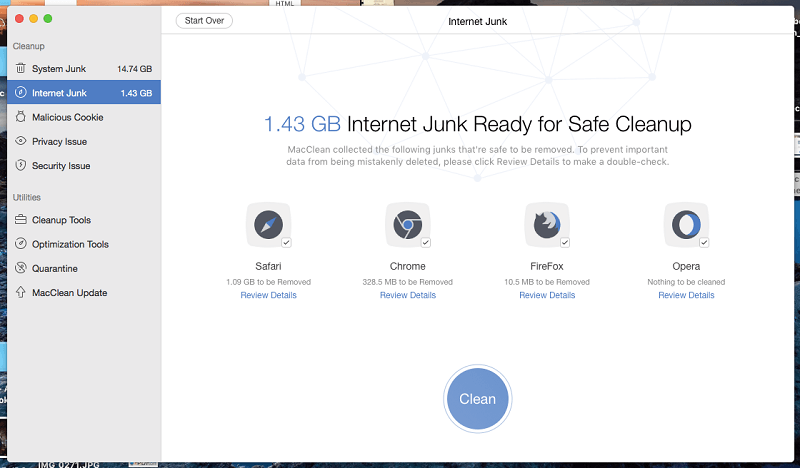Uncheck the Safari checkbox

point(286,242)
